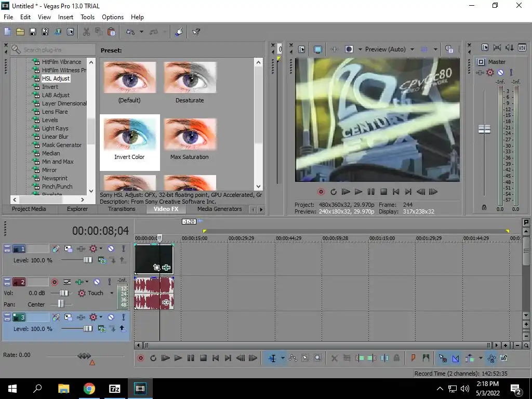Open the File menu
532x399 pixels.
point(8,17)
